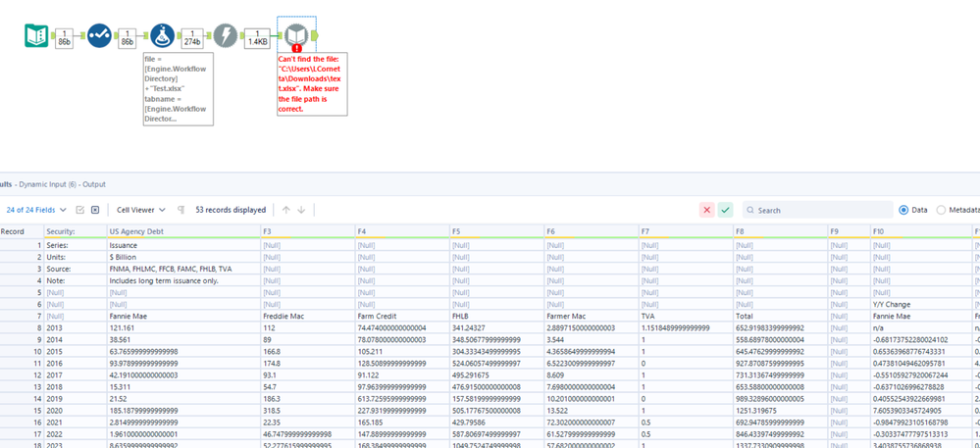Click the FNMA, FHLMC, FFCB source cell
Screen dimensions: 980x448
pyautogui.click(x=183, y=269)
